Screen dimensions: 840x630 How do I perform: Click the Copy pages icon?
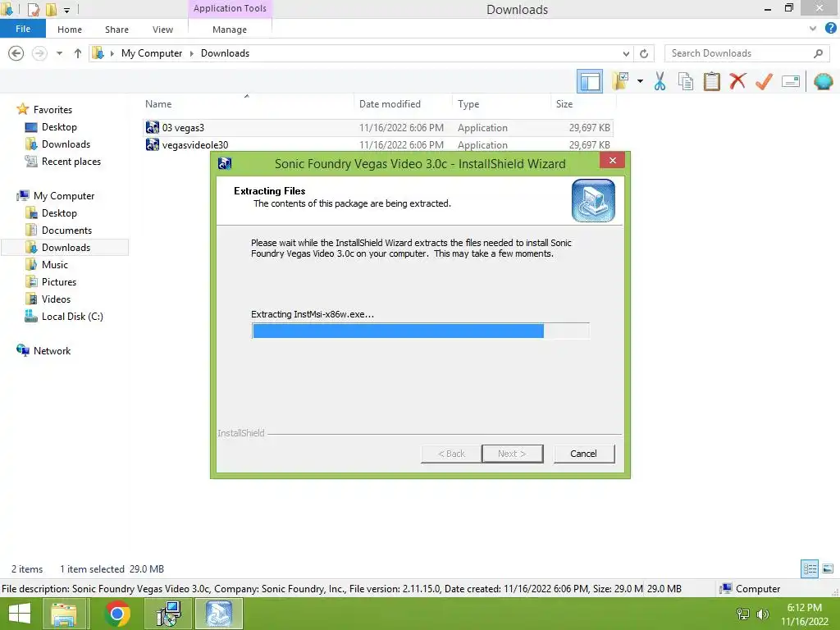pyautogui.click(x=685, y=81)
